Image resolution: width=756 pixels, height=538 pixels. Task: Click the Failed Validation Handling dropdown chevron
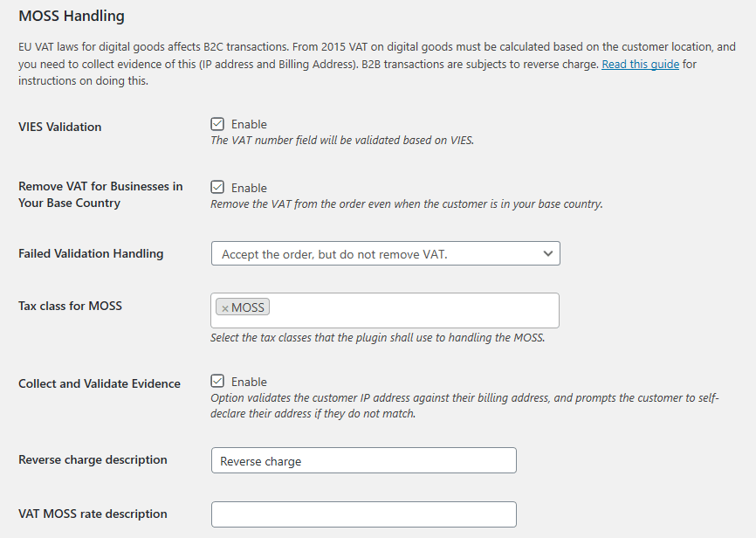[547, 254]
